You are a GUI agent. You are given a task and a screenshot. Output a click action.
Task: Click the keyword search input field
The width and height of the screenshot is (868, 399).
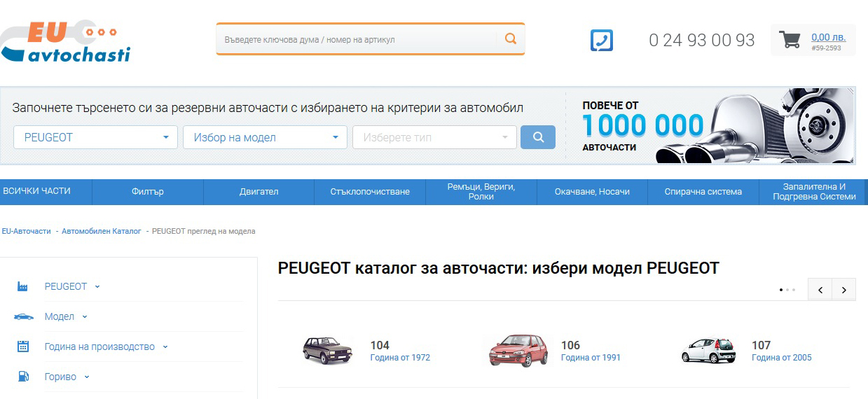click(357, 40)
